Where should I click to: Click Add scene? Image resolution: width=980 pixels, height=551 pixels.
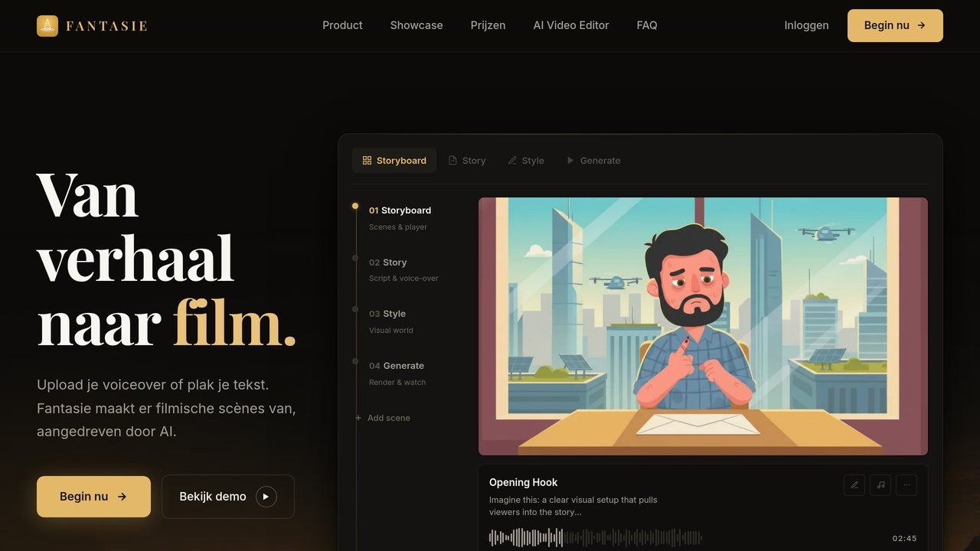click(383, 418)
